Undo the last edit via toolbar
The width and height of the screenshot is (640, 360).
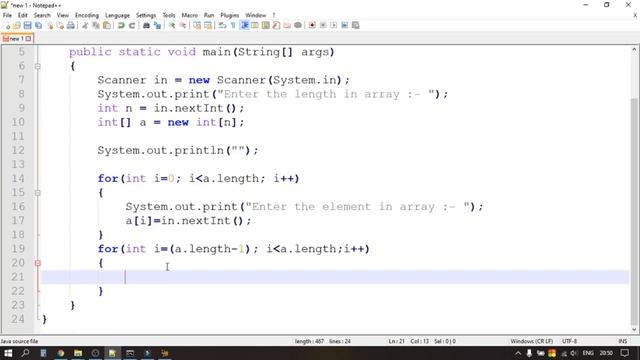(x=121, y=25)
